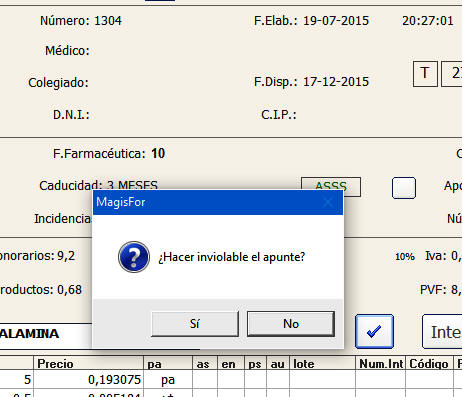
Task: Toggle the empty checkbox next to ASSS
Action: (404, 188)
